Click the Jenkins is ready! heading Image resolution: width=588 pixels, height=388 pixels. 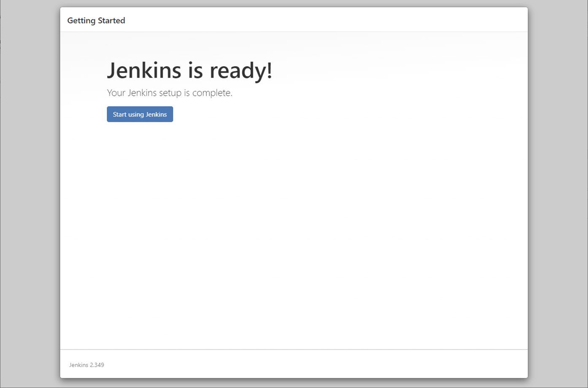189,70
